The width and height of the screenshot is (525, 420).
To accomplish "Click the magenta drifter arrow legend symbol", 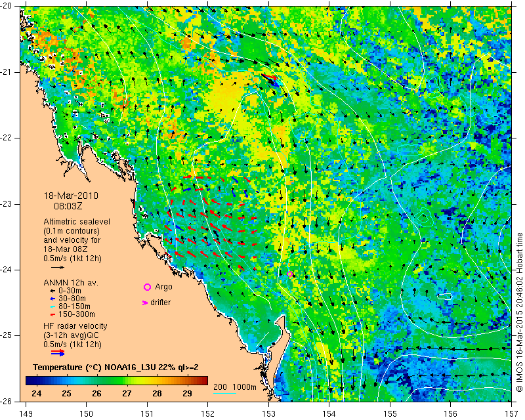I will 145,303.
